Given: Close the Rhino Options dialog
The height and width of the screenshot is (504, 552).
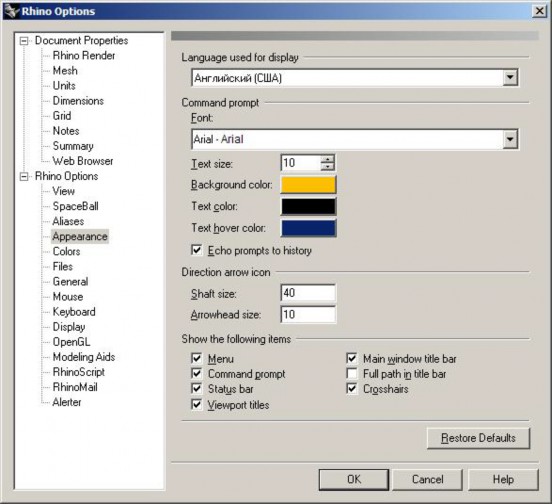Looking at the screenshot, I should pyautogui.click(x=539, y=11).
